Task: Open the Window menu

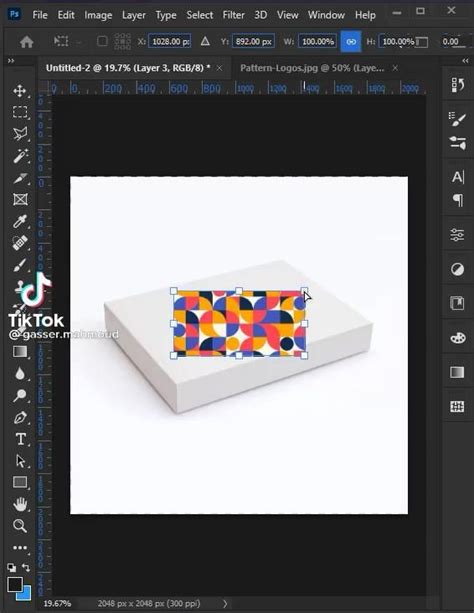Action: pyautogui.click(x=326, y=15)
